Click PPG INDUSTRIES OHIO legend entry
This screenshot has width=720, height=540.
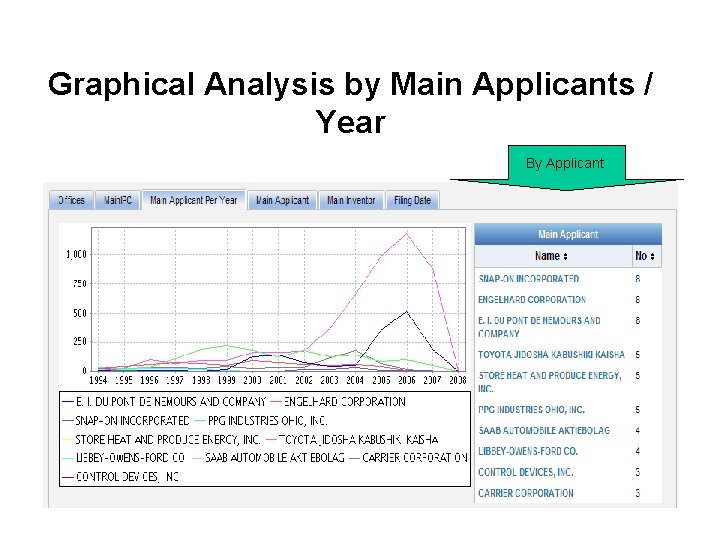click(x=261, y=421)
